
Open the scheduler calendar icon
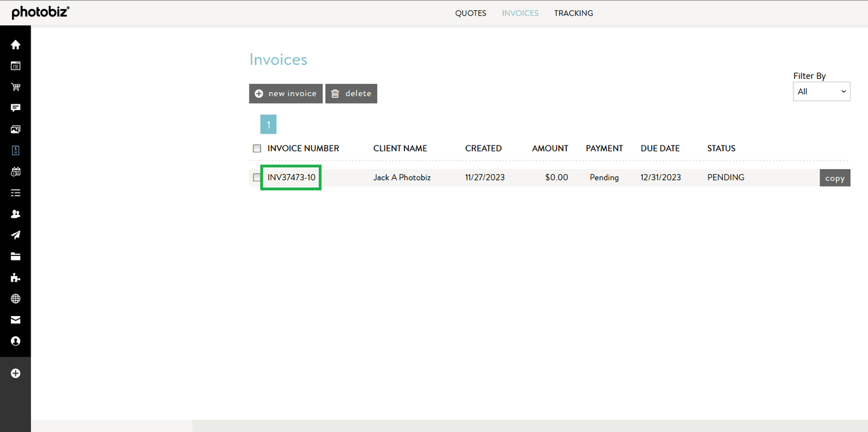pyautogui.click(x=15, y=171)
